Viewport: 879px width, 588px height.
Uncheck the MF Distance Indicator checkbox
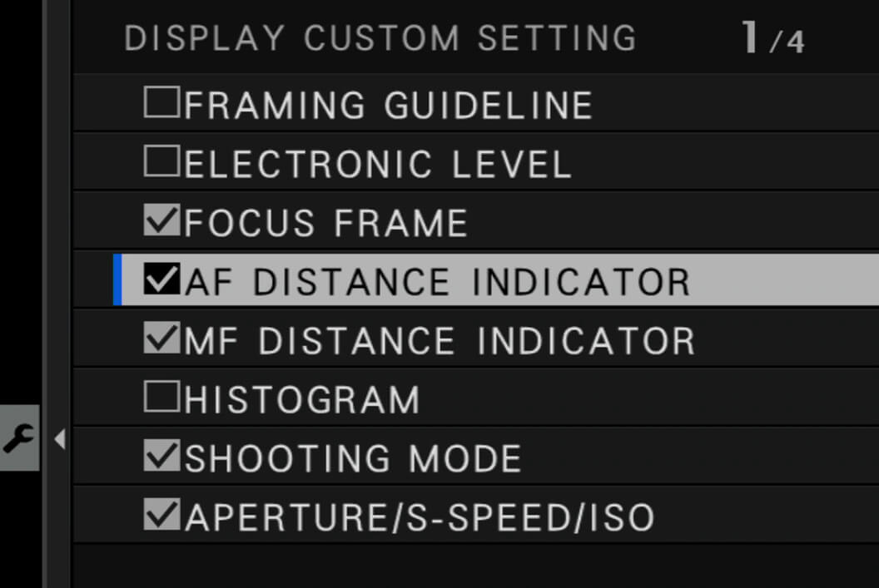coord(162,337)
